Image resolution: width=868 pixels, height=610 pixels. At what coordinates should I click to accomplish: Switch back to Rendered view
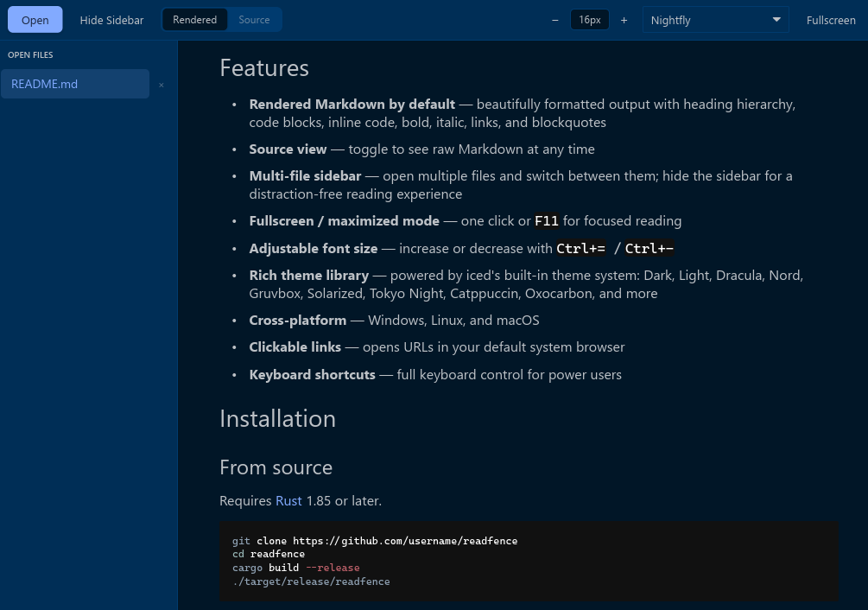click(x=194, y=19)
